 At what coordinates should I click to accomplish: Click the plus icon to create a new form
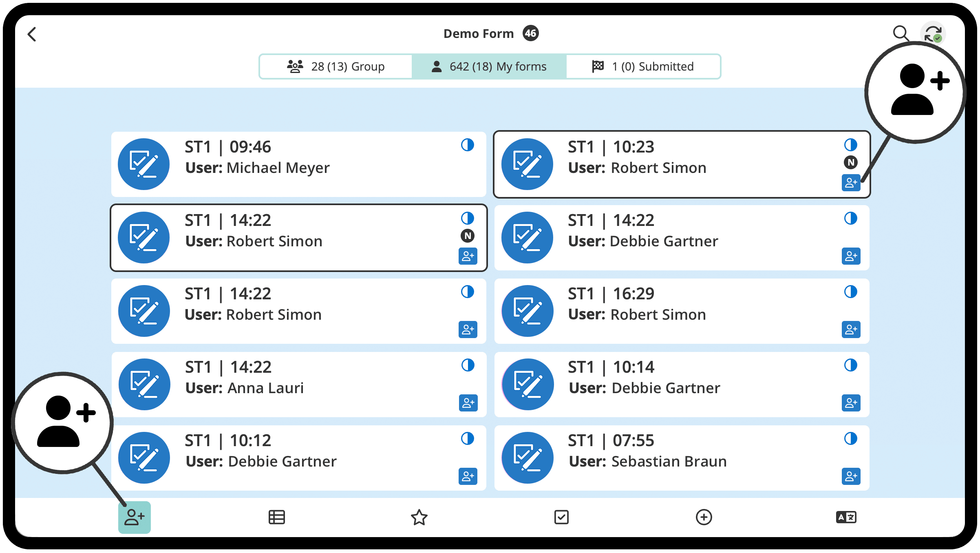[704, 517]
